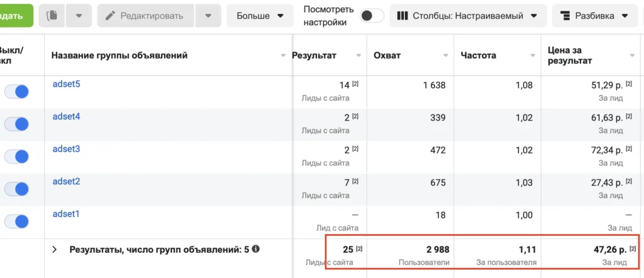Expand the results summary row chevron

coord(55,250)
